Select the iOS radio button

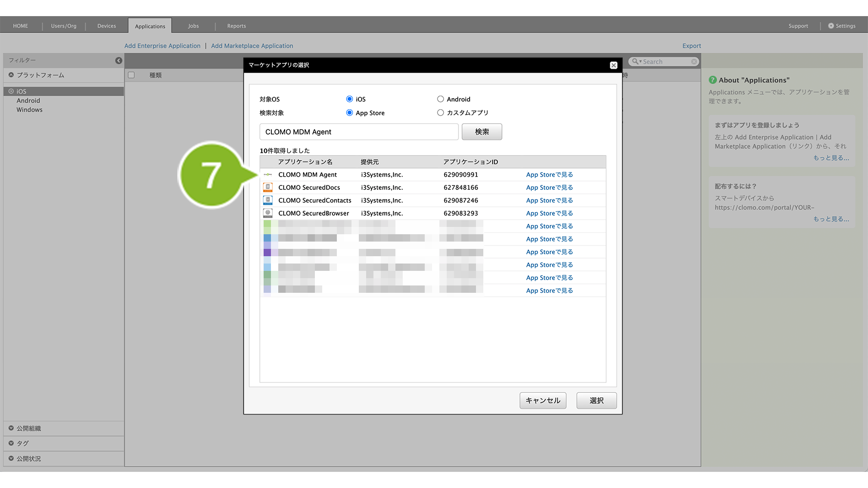pos(350,99)
